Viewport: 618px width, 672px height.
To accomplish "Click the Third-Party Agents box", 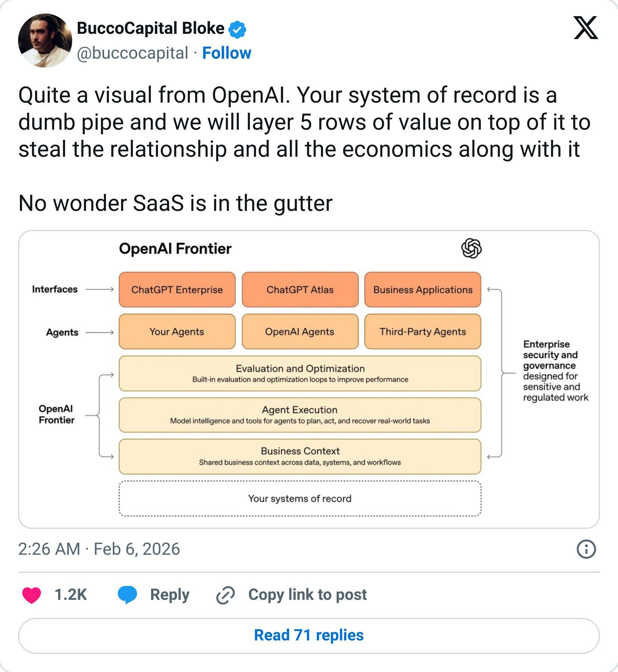I will pyautogui.click(x=423, y=331).
